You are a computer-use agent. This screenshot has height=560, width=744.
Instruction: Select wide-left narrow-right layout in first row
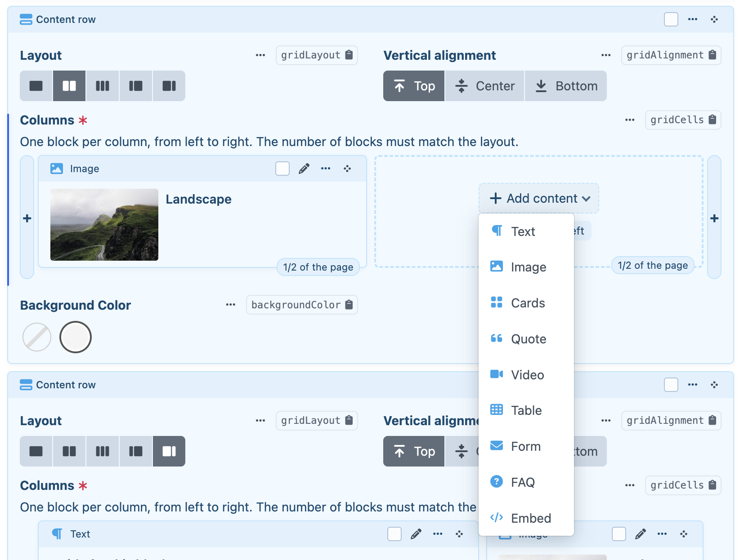(x=169, y=86)
